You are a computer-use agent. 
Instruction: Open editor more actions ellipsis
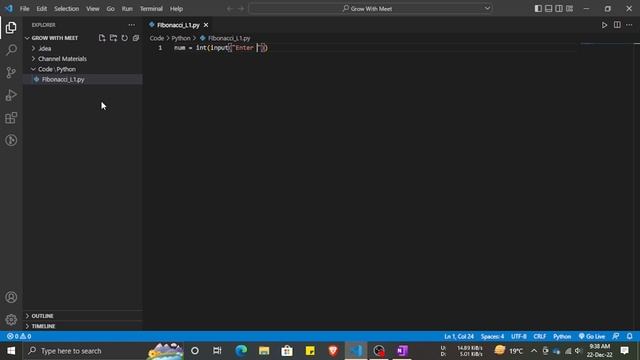tap(629, 25)
